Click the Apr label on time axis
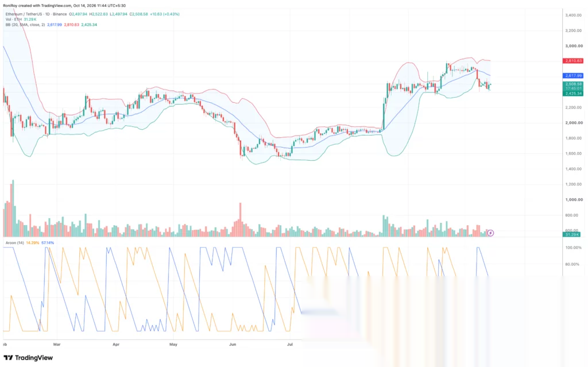 point(116,344)
